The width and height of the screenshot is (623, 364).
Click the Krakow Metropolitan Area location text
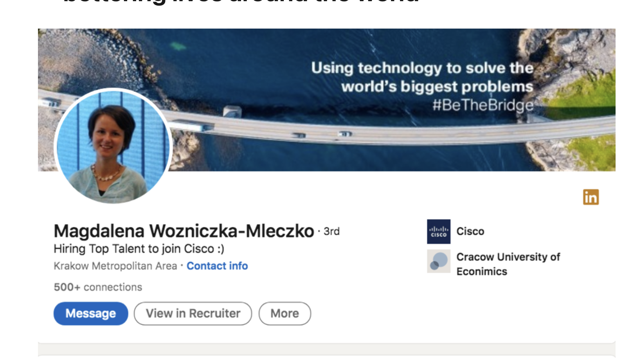115,266
